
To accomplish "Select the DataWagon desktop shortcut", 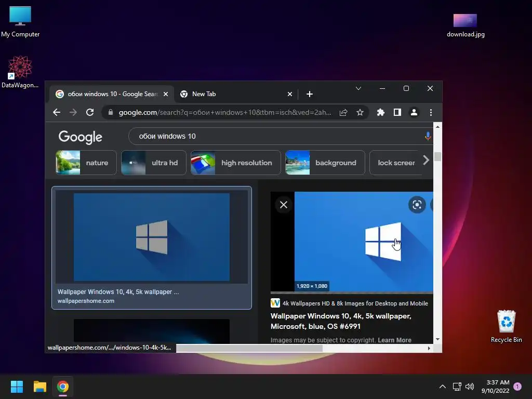I will [20, 72].
